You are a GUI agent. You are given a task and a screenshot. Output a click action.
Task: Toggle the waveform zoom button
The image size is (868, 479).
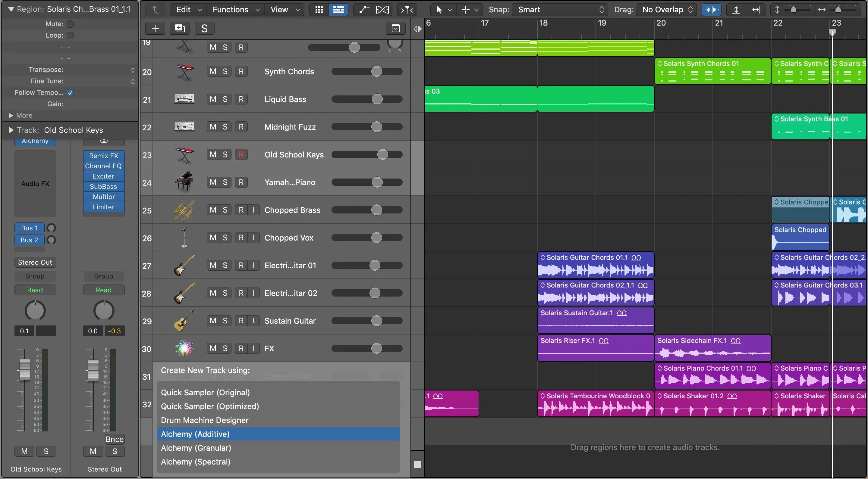711,10
